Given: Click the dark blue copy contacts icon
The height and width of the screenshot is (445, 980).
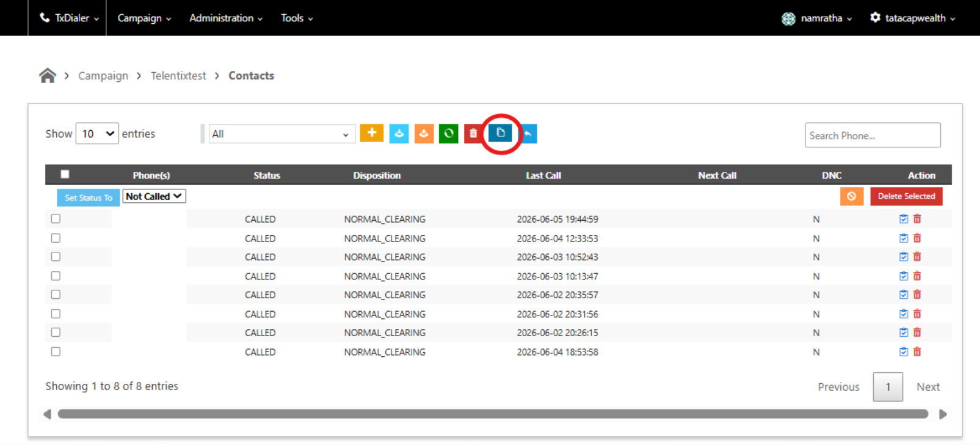Looking at the screenshot, I should 501,133.
